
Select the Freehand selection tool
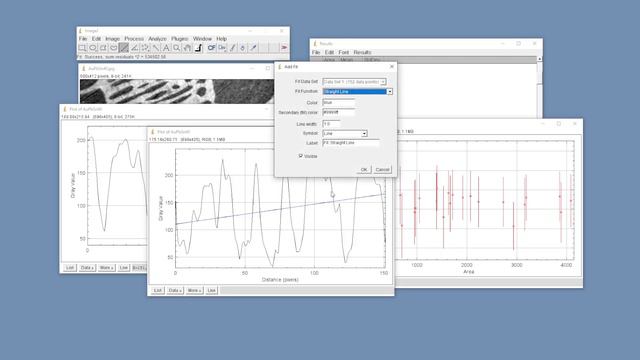tap(113, 48)
